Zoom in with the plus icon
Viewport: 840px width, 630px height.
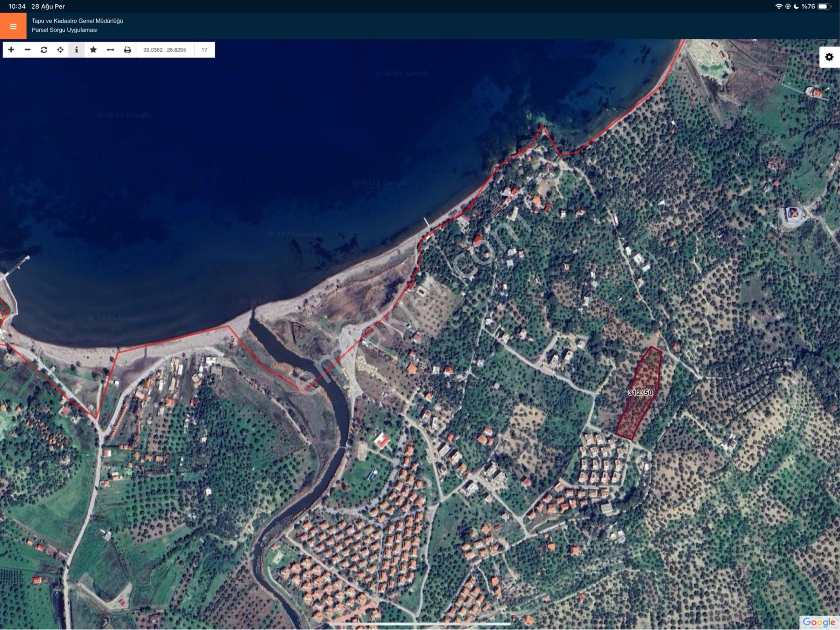11,50
